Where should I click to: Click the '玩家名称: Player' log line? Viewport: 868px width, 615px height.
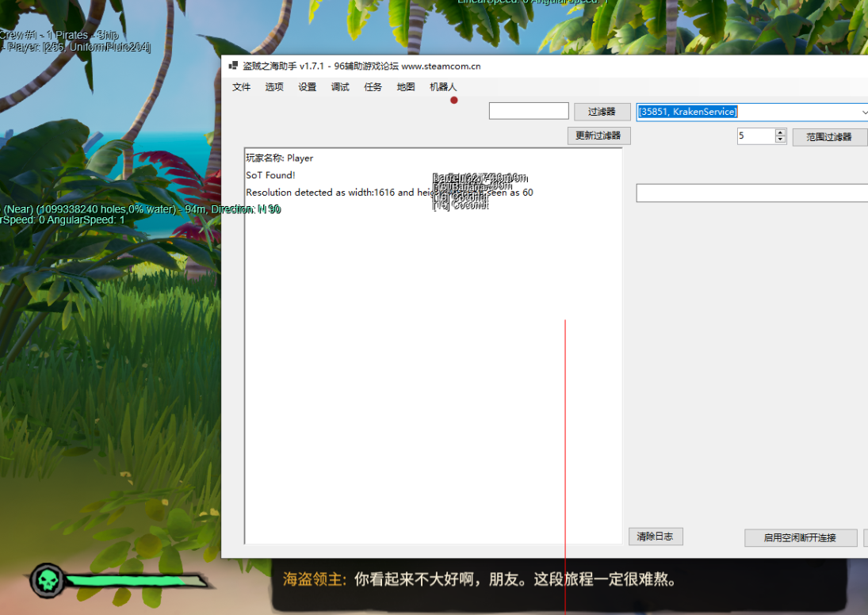[x=280, y=159]
